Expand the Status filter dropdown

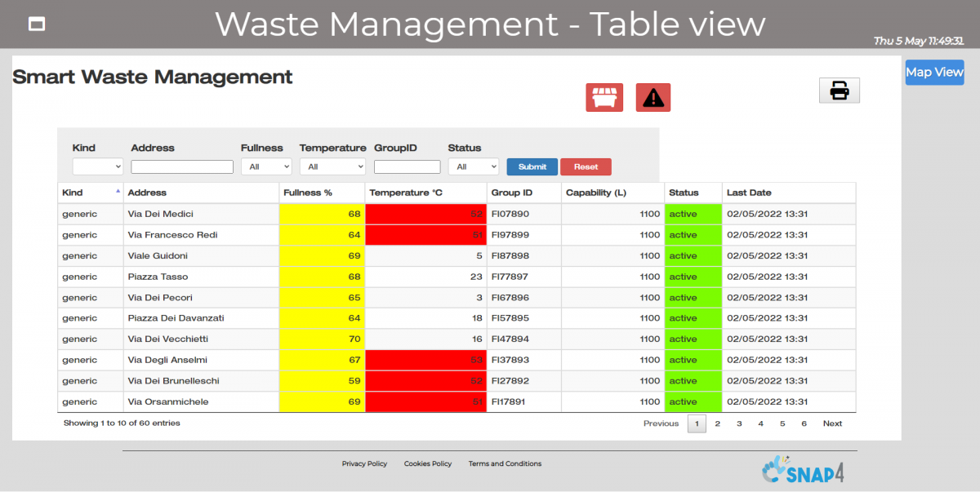(x=473, y=166)
